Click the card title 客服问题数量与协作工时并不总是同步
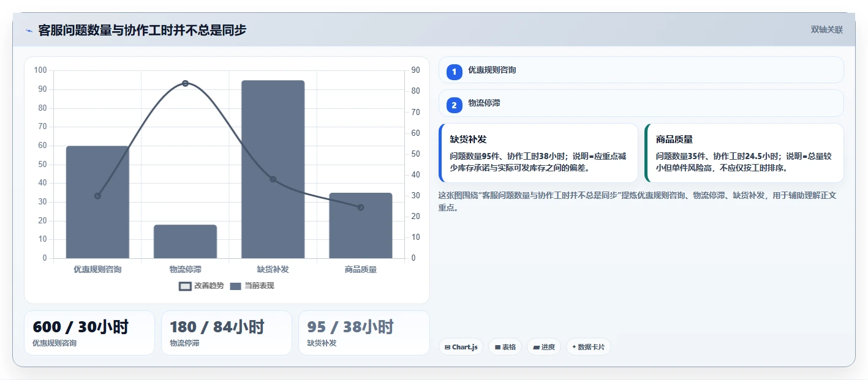This screenshot has height=380, width=868. pos(142,30)
